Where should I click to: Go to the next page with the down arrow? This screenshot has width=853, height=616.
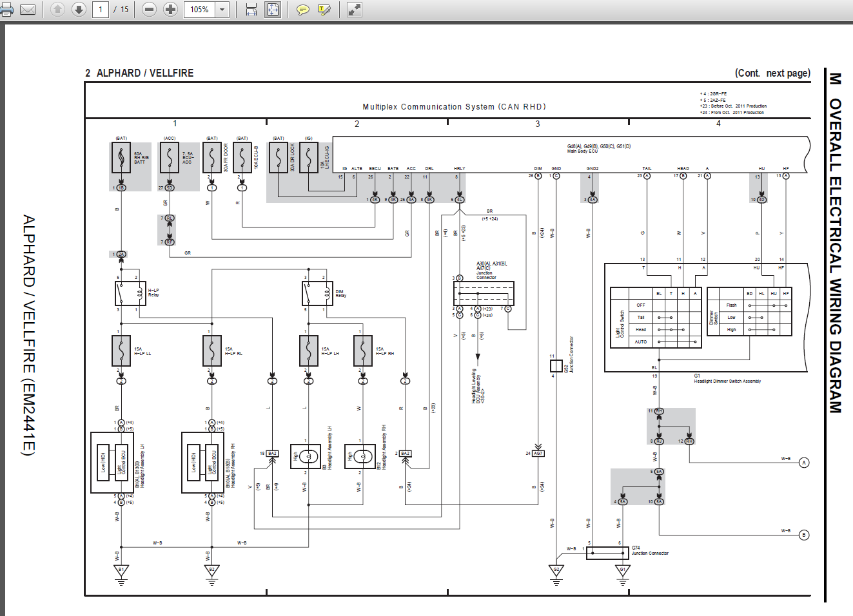(79, 10)
